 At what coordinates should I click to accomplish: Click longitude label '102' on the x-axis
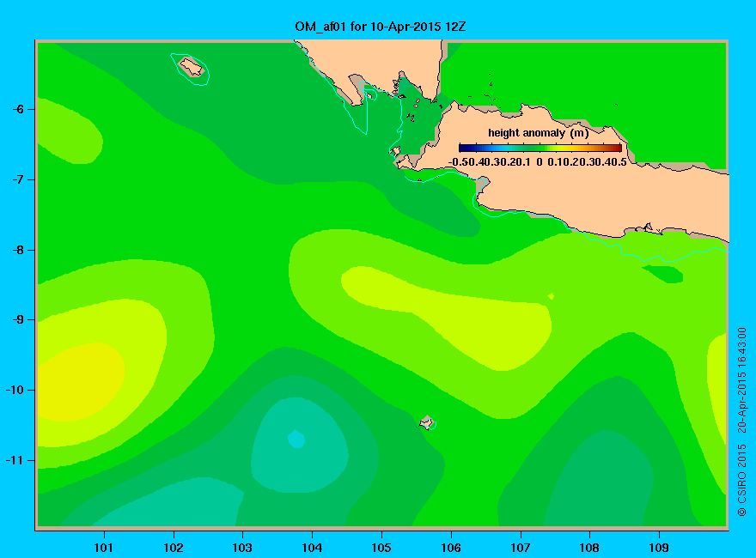tap(173, 548)
